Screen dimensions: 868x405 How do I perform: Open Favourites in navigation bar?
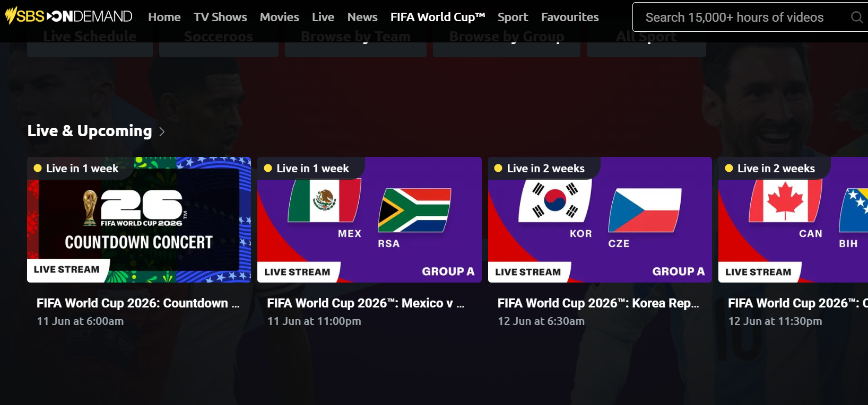coord(570,17)
